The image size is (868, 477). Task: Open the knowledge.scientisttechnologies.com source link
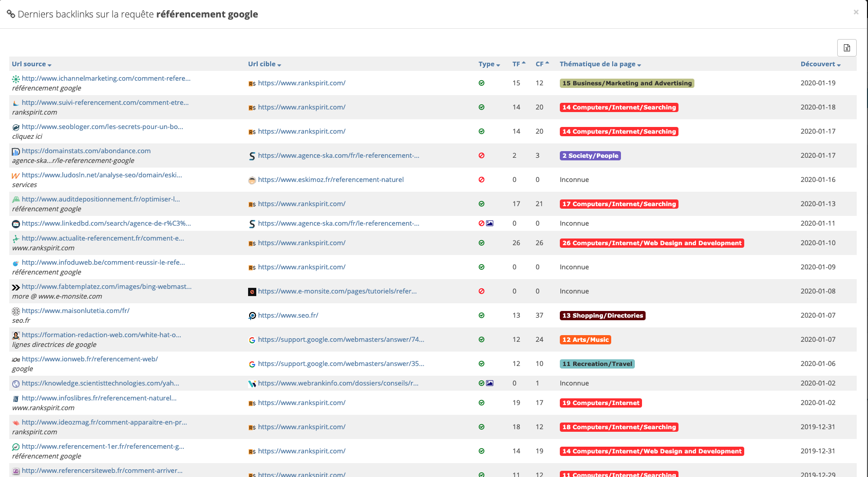coord(100,383)
